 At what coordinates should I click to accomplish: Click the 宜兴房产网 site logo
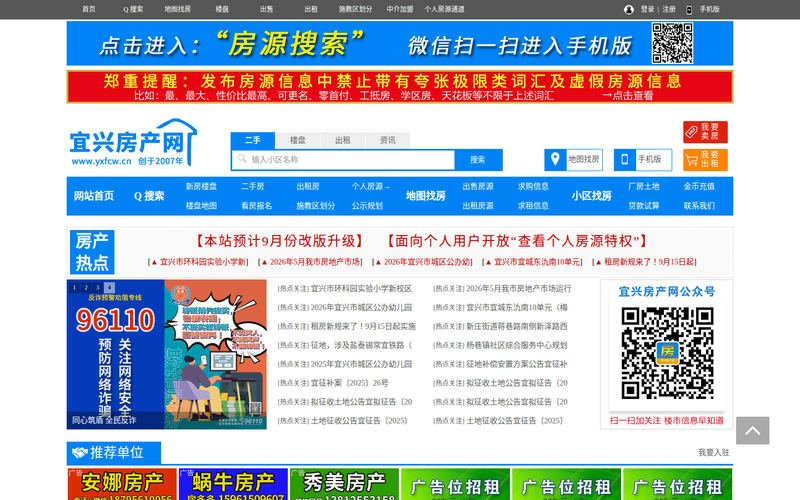click(133, 143)
